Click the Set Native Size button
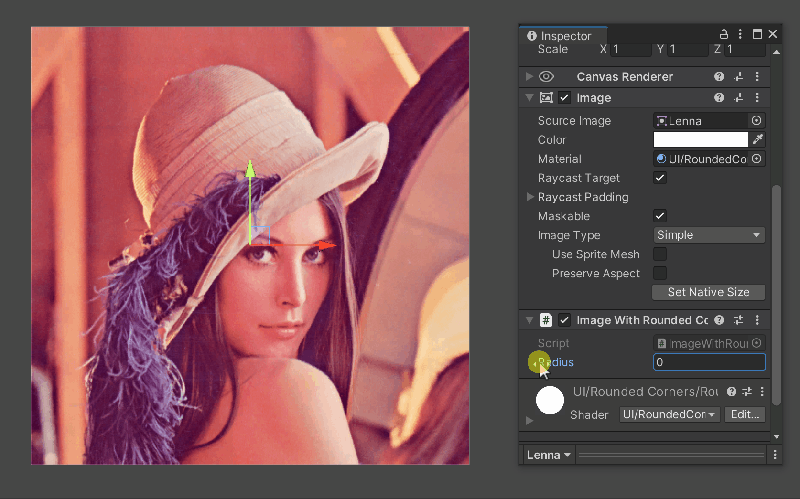This screenshot has width=800, height=499. pos(708,292)
